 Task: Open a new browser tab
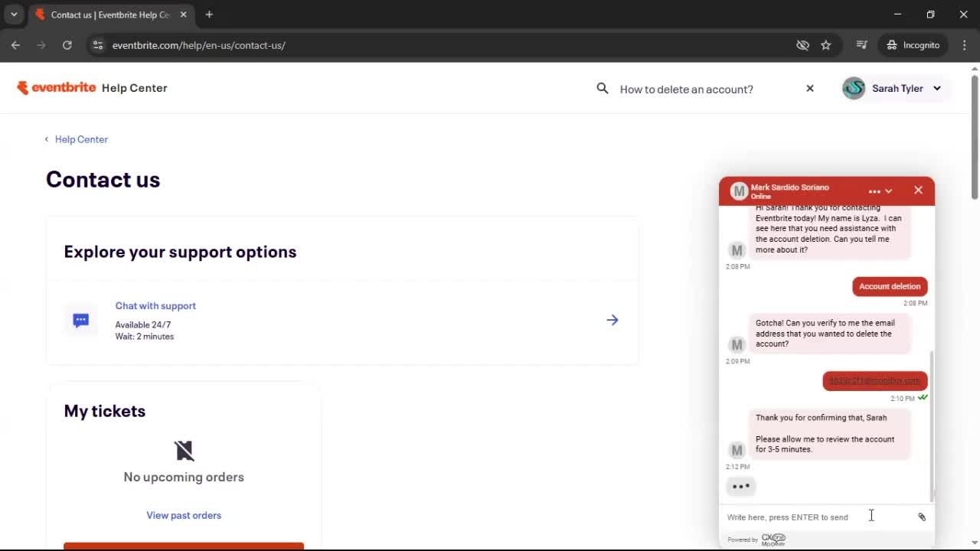209,15
